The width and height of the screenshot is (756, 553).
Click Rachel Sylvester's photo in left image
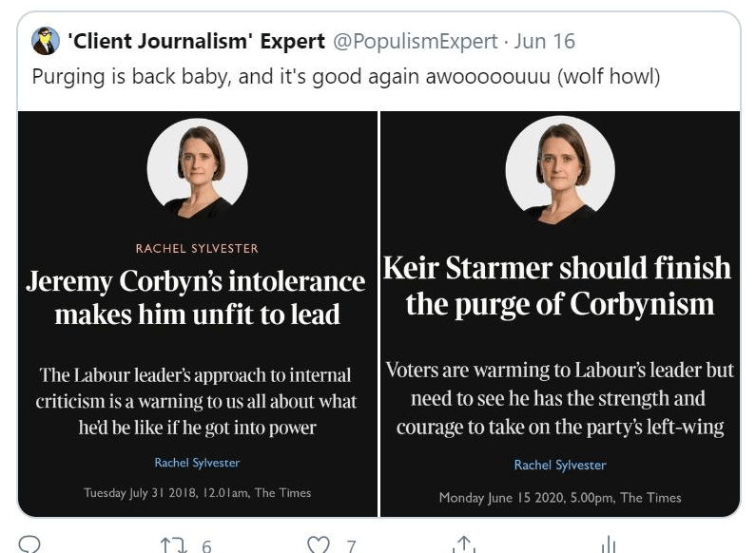(198, 169)
